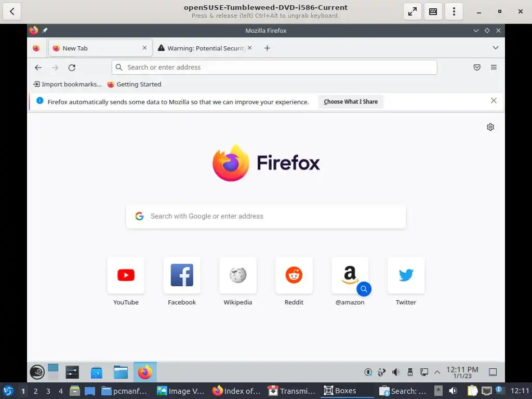Viewport: 532px width, 399px height.
Task: Open the Wikipedia shortcut tile
Action: point(238,281)
